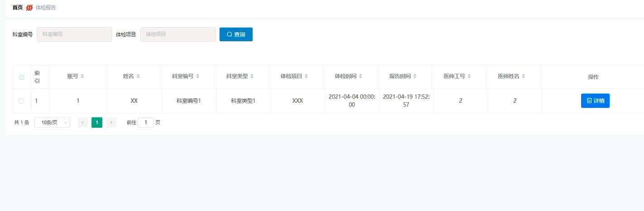Click the XX name cell
This screenshot has width=644, height=211.
pos(134,101)
